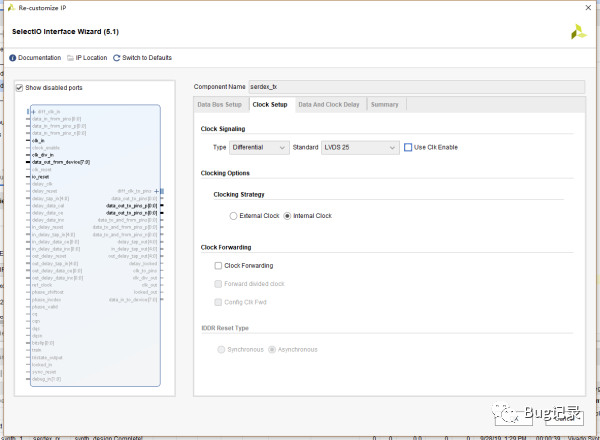
Task: Select the Internal Clock radio button
Action: (x=287, y=216)
